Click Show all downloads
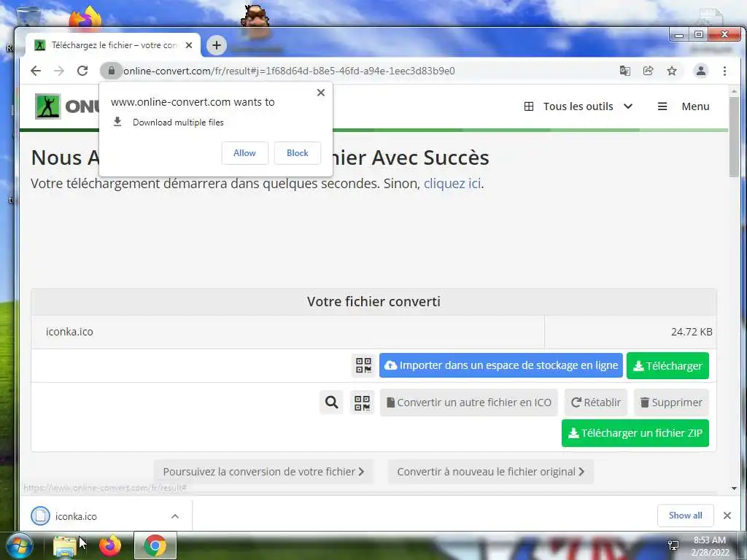This screenshot has width=747, height=560. [685, 516]
